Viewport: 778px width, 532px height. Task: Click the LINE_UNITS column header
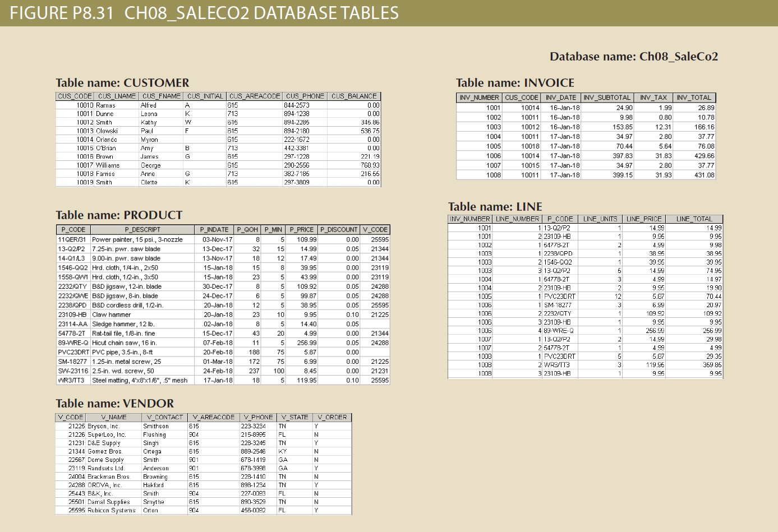click(600, 219)
